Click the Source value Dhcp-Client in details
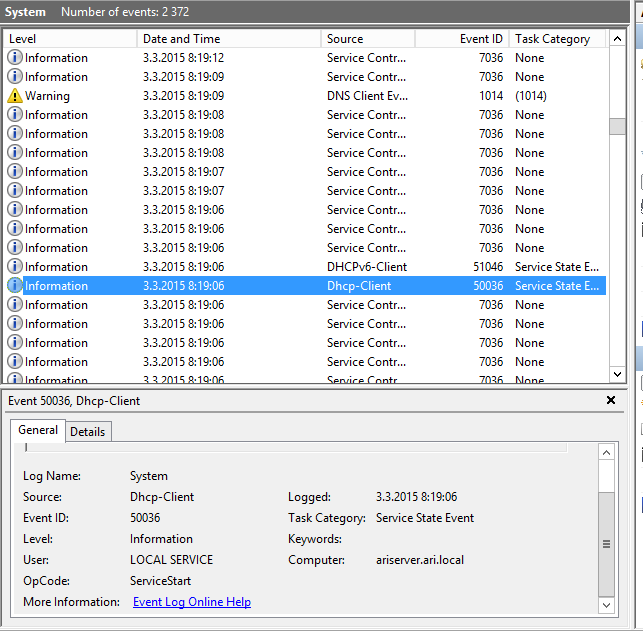Viewport: 643px width, 632px height. coord(162,497)
